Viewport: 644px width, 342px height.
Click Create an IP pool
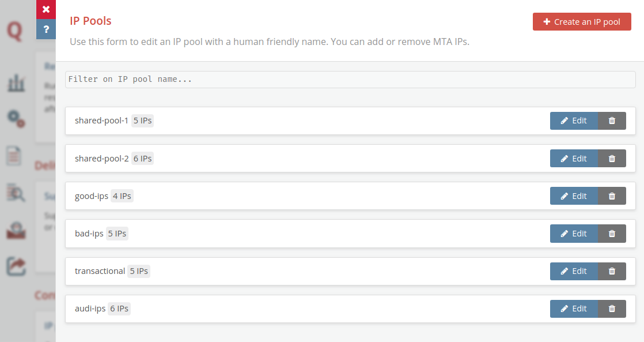click(582, 21)
